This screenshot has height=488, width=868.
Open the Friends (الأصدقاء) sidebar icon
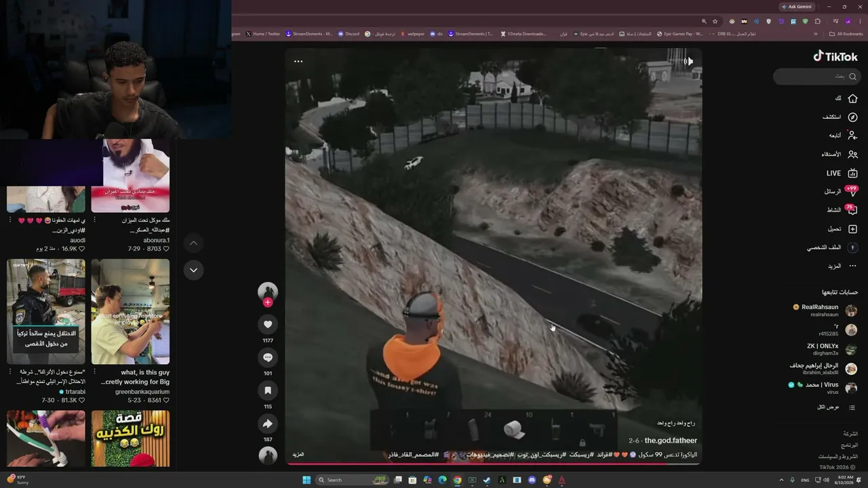coord(852,155)
